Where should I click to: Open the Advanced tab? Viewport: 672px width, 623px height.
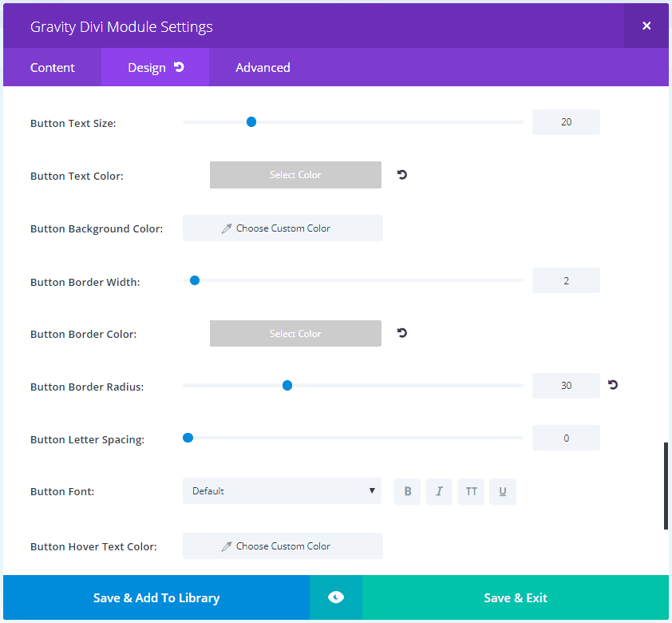point(263,67)
